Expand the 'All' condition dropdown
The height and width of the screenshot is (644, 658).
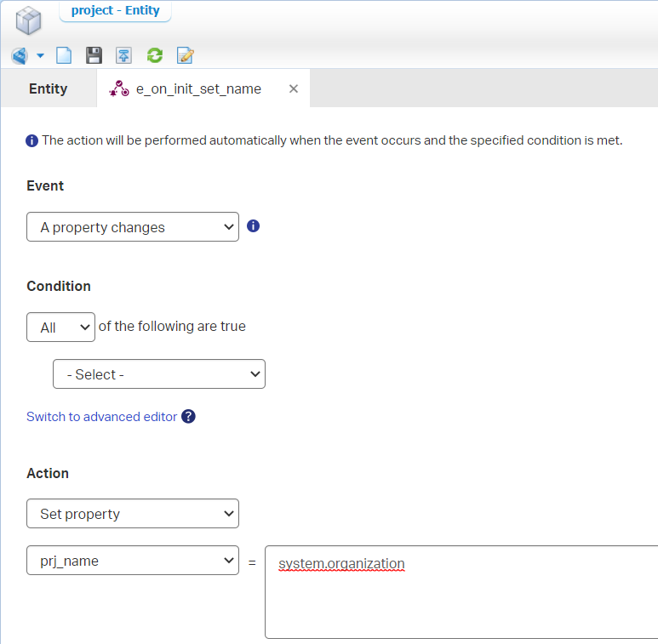(x=60, y=328)
